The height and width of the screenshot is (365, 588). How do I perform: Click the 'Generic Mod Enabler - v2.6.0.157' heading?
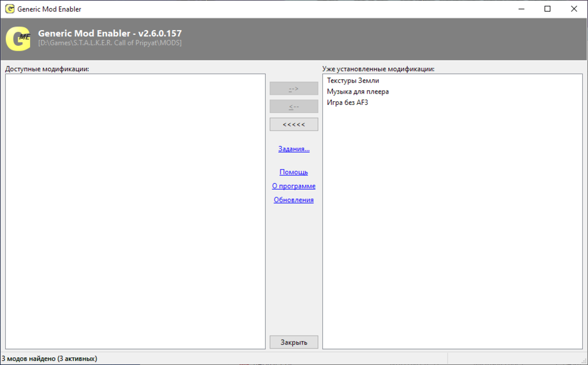point(109,34)
